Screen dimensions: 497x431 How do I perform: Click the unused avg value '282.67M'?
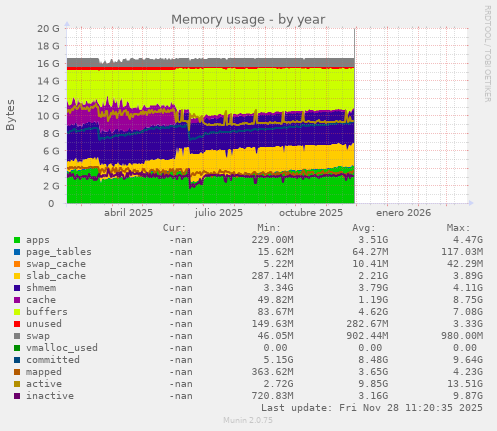tap(367, 324)
